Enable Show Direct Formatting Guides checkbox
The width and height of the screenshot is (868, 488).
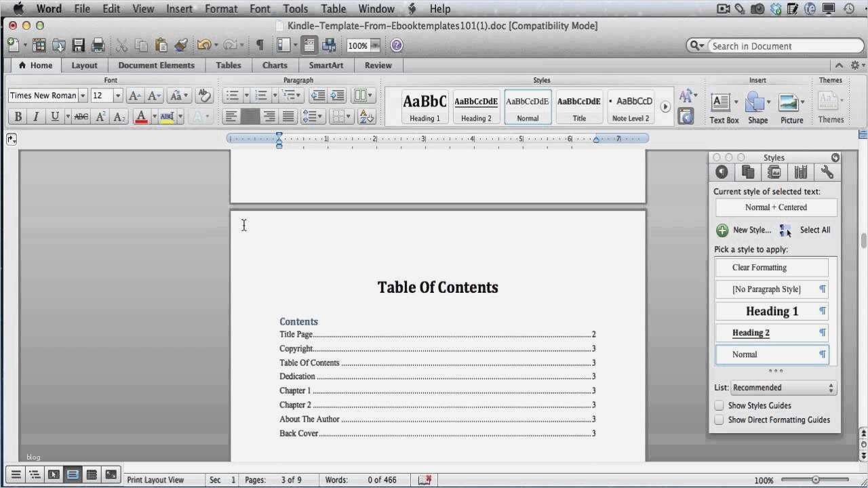click(719, 420)
